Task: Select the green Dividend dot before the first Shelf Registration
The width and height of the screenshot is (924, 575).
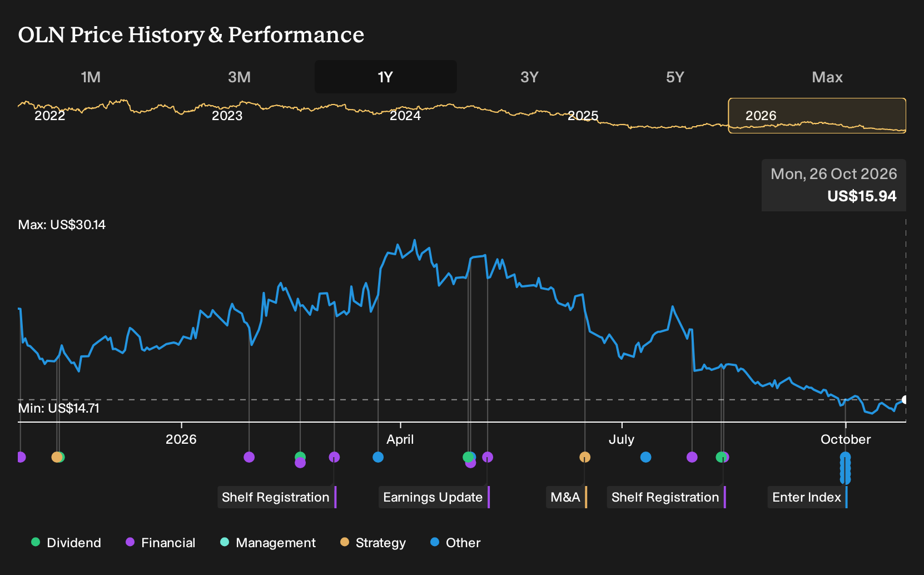Action: point(300,457)
